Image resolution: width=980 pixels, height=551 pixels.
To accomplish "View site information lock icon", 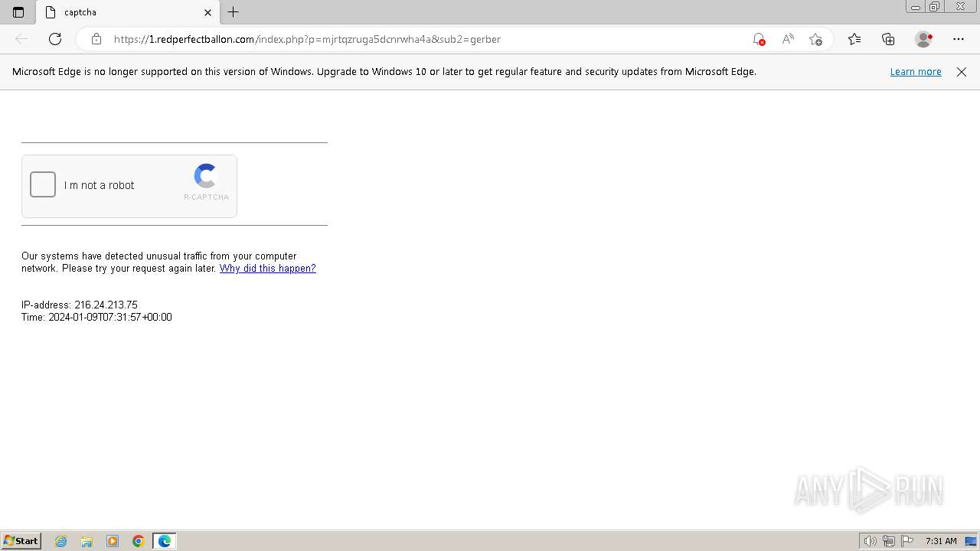I will point(96,39).
